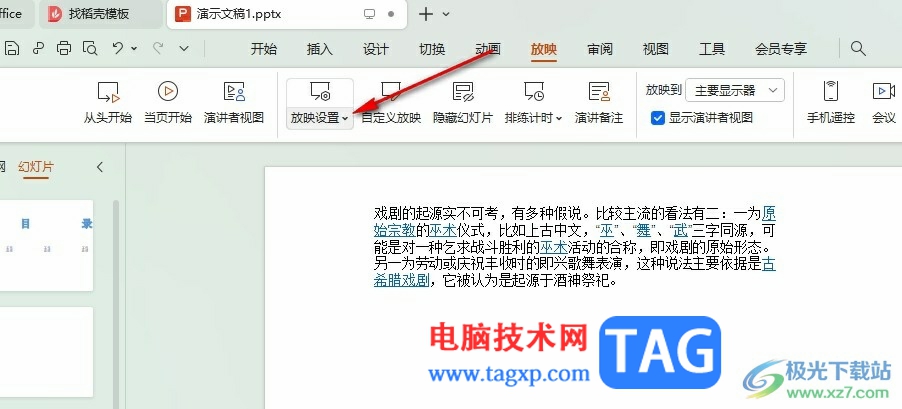Select the 目录 slide thumbnail
This screenshot has height=409, width=902.
pos(46,246)
